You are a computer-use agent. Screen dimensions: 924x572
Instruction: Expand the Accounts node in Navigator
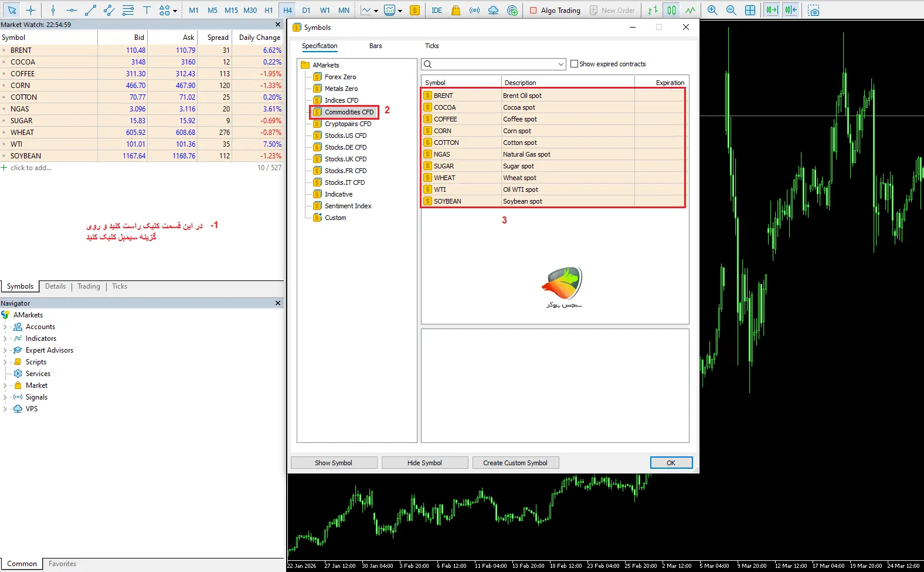tap(5, 327)
